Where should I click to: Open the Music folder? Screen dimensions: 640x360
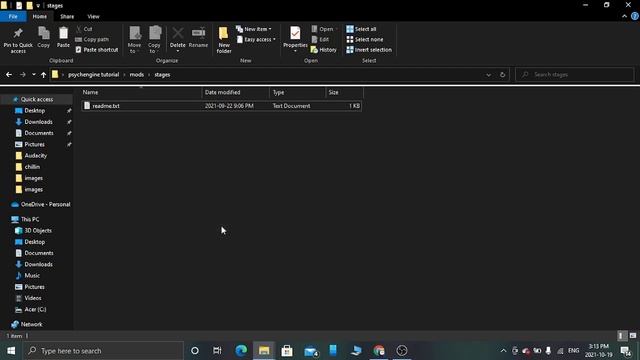point(32,276)
